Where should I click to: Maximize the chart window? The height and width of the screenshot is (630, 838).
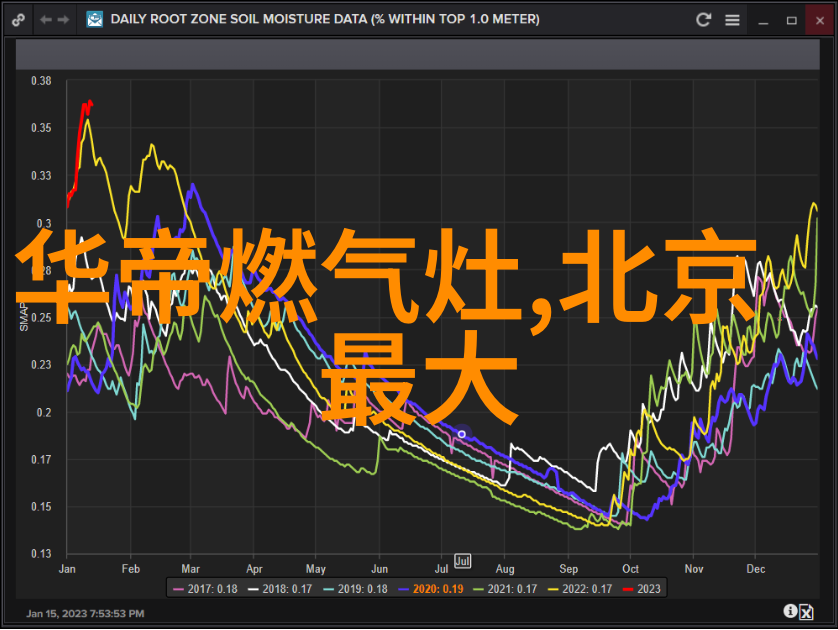point(792,21)
